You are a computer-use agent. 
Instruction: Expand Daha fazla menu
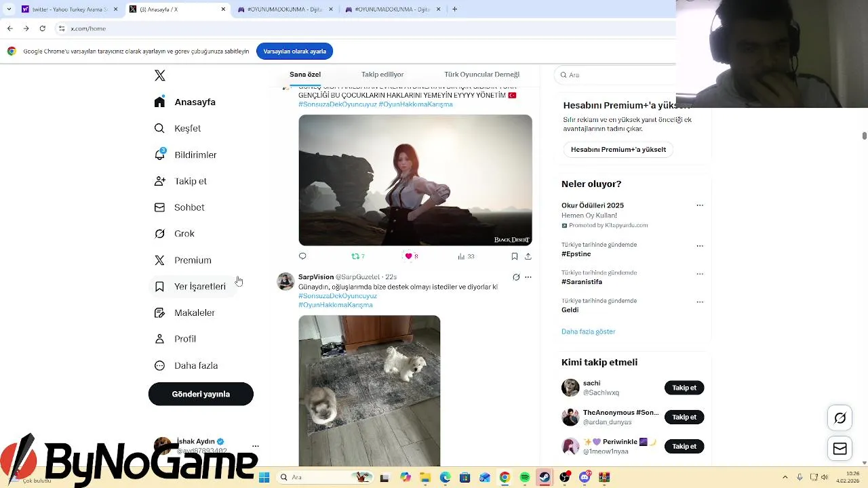(186, 366)
